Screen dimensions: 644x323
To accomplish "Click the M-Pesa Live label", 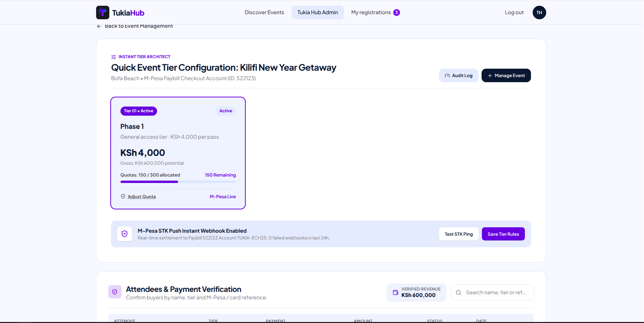I will pyautogui.click(x=223, y=197).
